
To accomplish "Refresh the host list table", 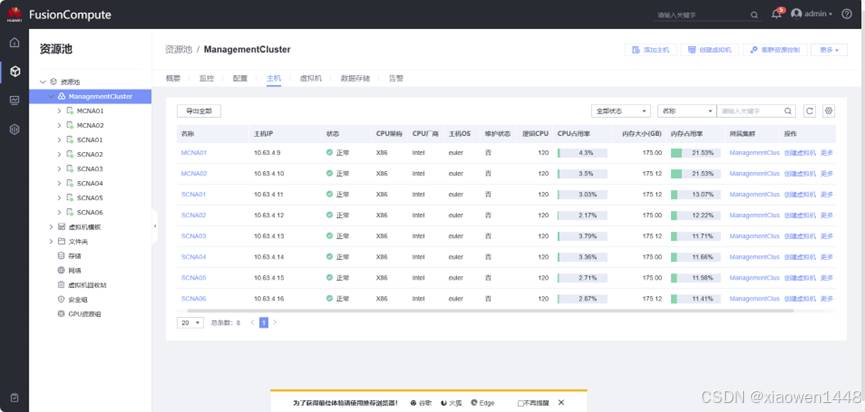I will (810, 111).
